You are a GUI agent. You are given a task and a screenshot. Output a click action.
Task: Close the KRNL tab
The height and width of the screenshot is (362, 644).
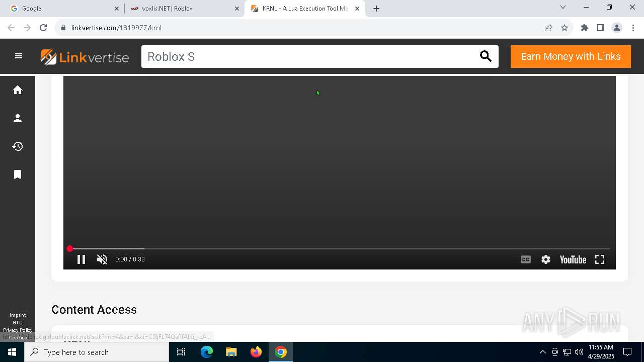click(357, 9)
